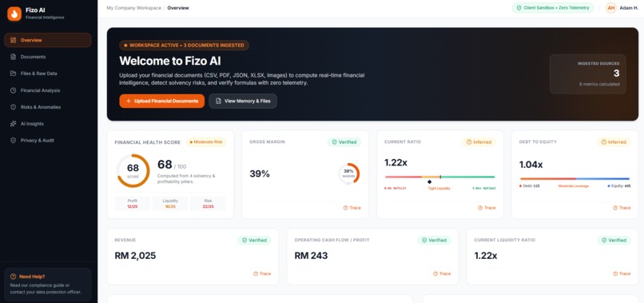
Task: Click the Current Ratio liquidity bar marker
Action: (x=430, y=181)
